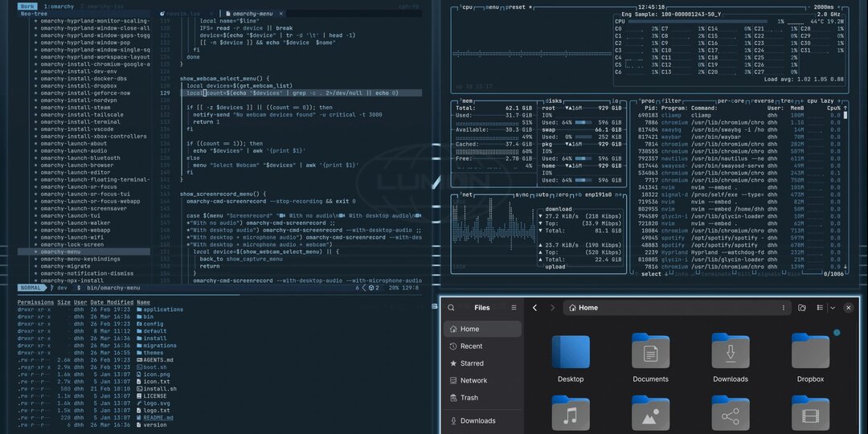The width and height of the screenshot is (868, 434).
Task: Open the Files hamburger main menu
Action: (x=514, y=308)
